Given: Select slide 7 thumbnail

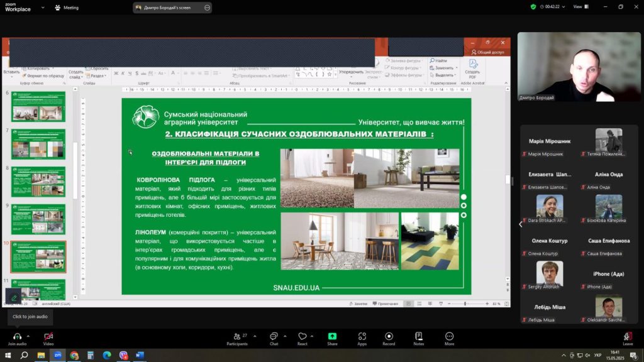Looking at the screenshot, I should 38,144.
